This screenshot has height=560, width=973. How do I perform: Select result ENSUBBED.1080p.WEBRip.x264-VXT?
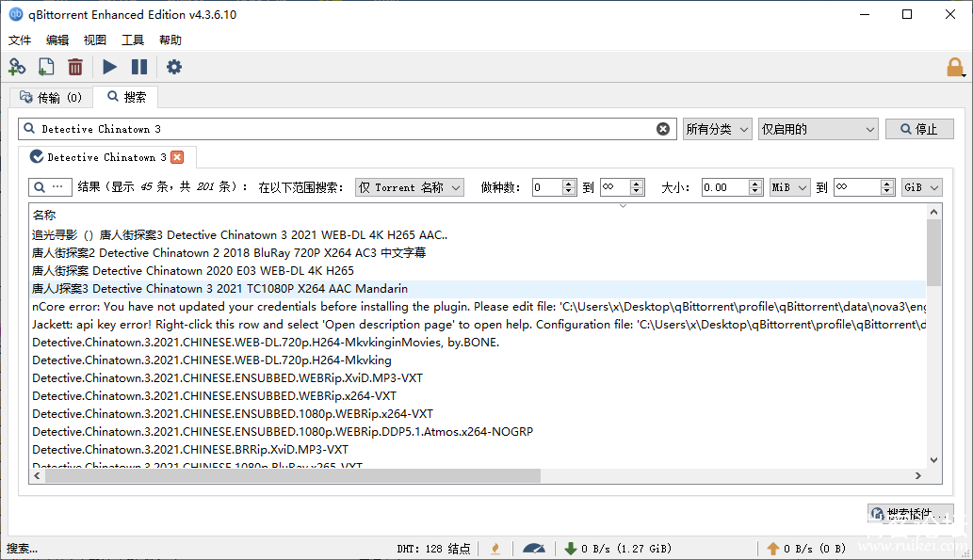point(478,413)
